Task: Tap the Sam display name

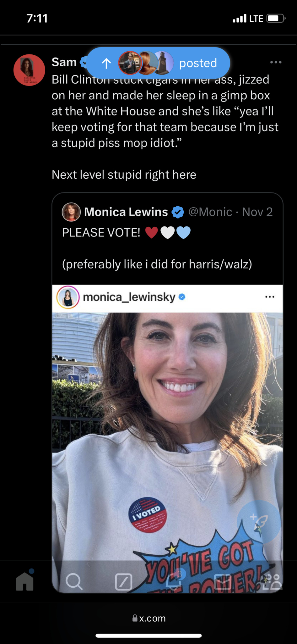Action: (64, 62)
